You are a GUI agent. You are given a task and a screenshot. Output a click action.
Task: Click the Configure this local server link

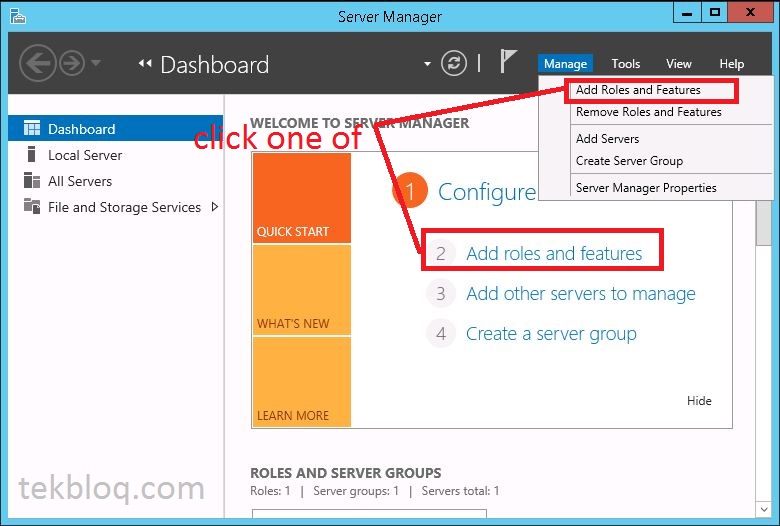click(x=487, y=192)
